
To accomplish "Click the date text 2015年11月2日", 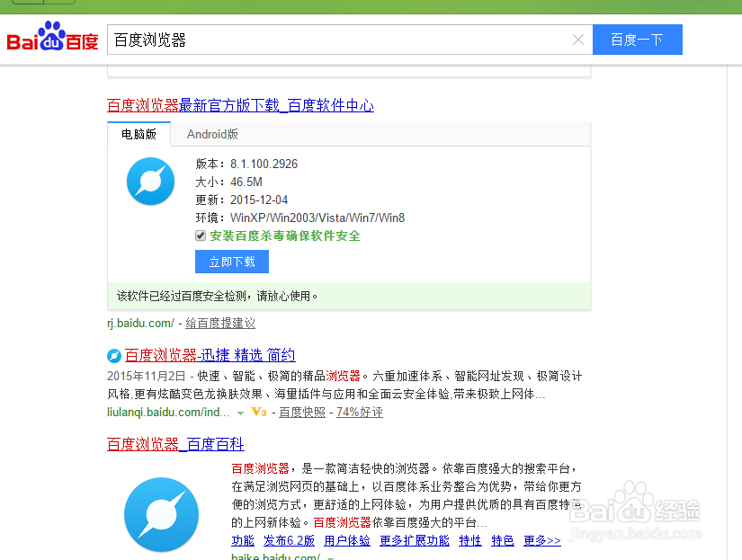I will (147, 376).
